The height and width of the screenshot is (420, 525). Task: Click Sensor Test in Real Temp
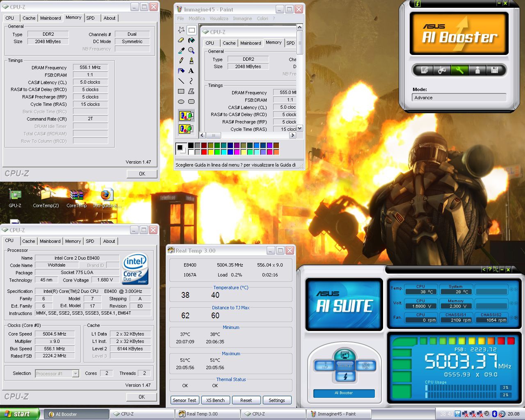[185, 400]
